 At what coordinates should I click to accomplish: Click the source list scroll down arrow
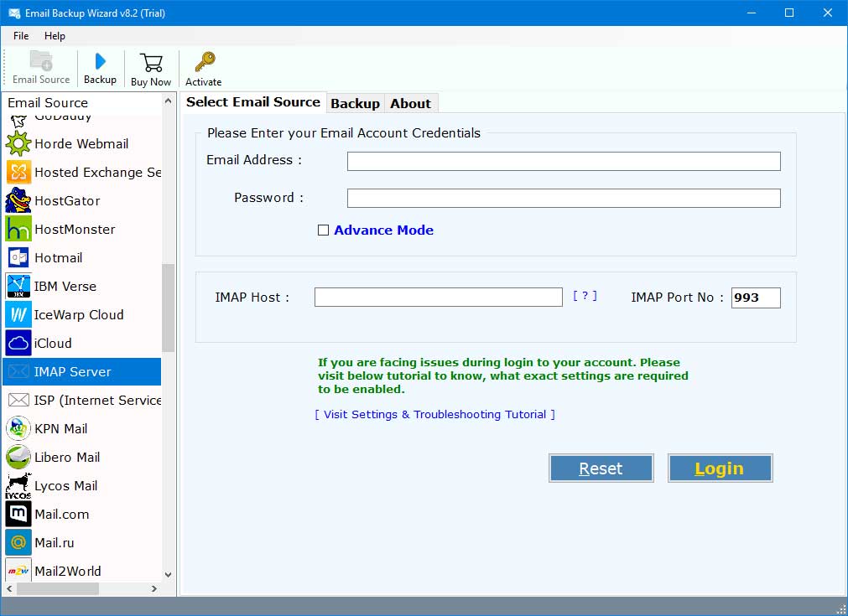click(169, 574)
